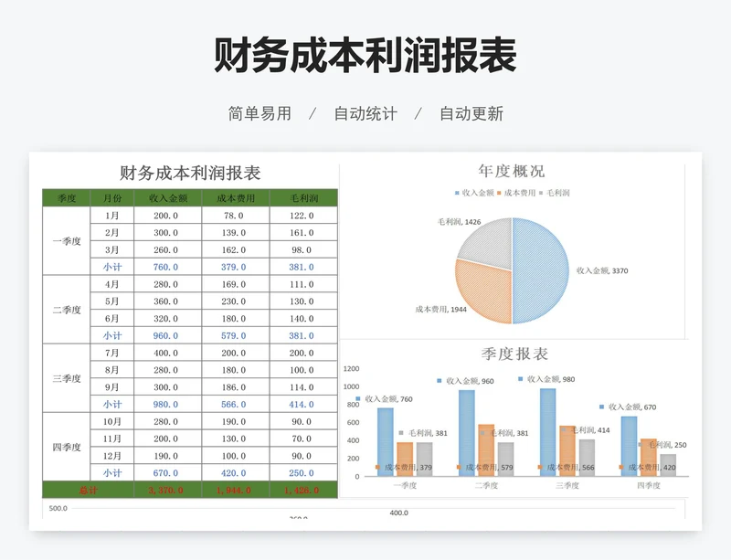Viewport: 731px width, 560px height.
Task: Click the 1200 value on the y-axis
Action: [x=351, y=369]
